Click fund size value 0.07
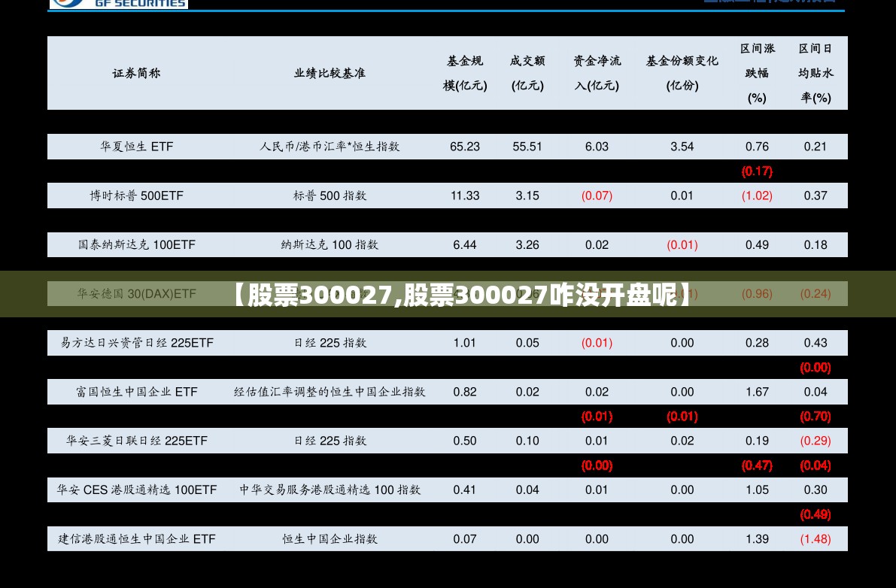896x588 pixels. click(x=465, y=539)
